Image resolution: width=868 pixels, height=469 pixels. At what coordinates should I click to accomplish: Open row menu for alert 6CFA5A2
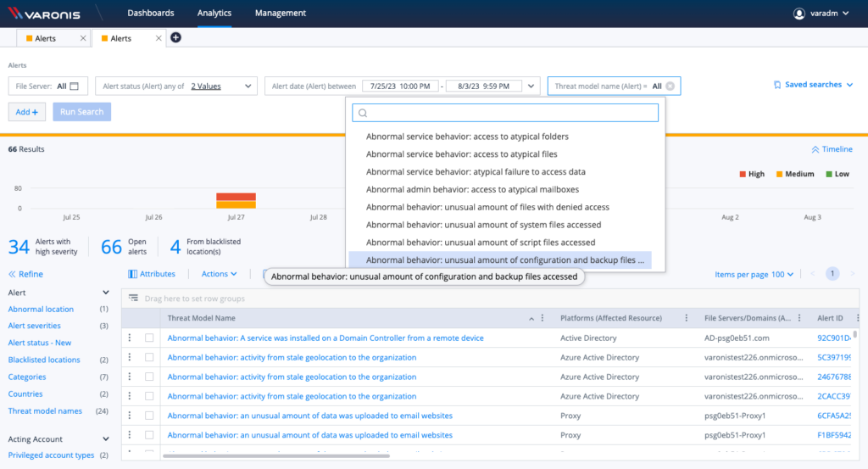click(x=130, y=416)
